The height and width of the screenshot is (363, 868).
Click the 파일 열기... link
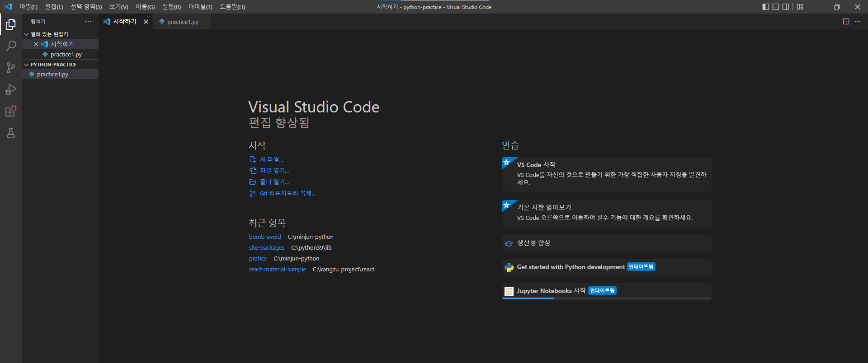click(274, 171)
